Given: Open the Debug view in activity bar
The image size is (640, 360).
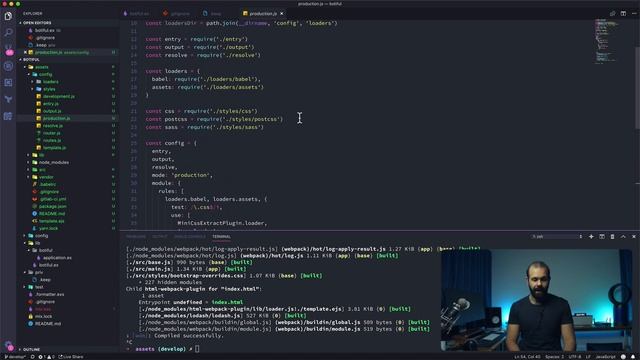Looking at the screenshot, I should [8, 66].
